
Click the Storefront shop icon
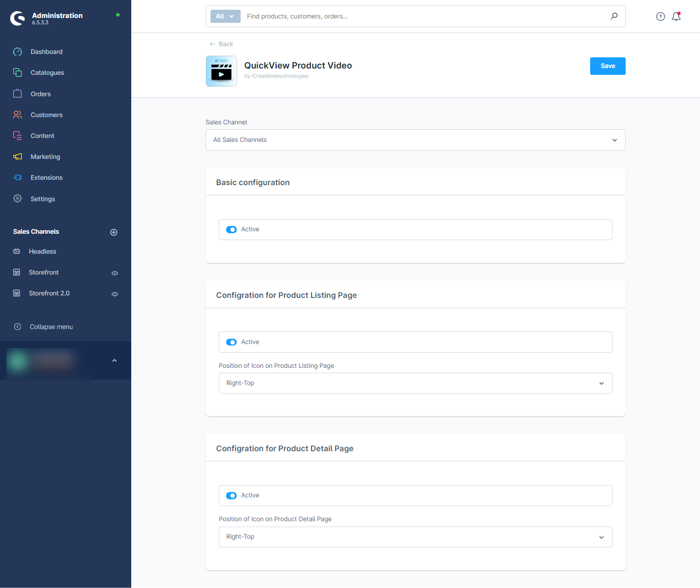pyautogui.click(x=17, y=272)
